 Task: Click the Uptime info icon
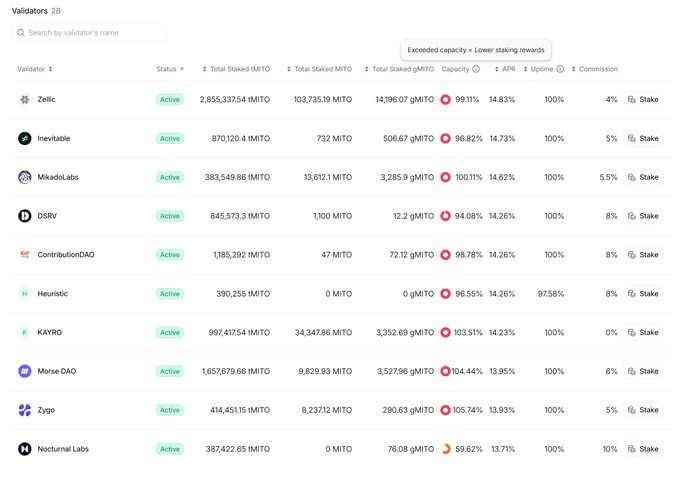tap(560, 69)
